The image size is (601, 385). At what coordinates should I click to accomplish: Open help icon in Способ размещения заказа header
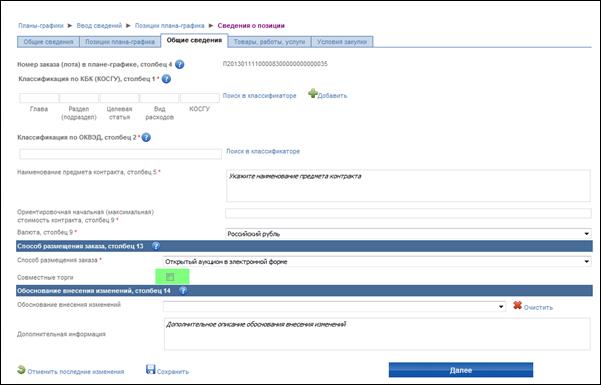156,246
